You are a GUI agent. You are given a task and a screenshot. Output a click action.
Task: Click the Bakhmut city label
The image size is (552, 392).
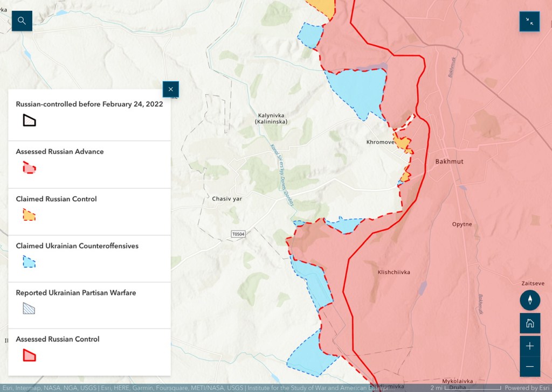pyautogui.click(x=449, y=162)
